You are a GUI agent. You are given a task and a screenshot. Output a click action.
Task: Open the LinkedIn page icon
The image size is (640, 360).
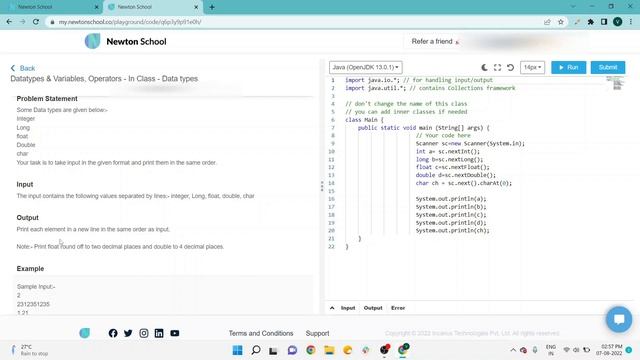[x=159, y=333]
